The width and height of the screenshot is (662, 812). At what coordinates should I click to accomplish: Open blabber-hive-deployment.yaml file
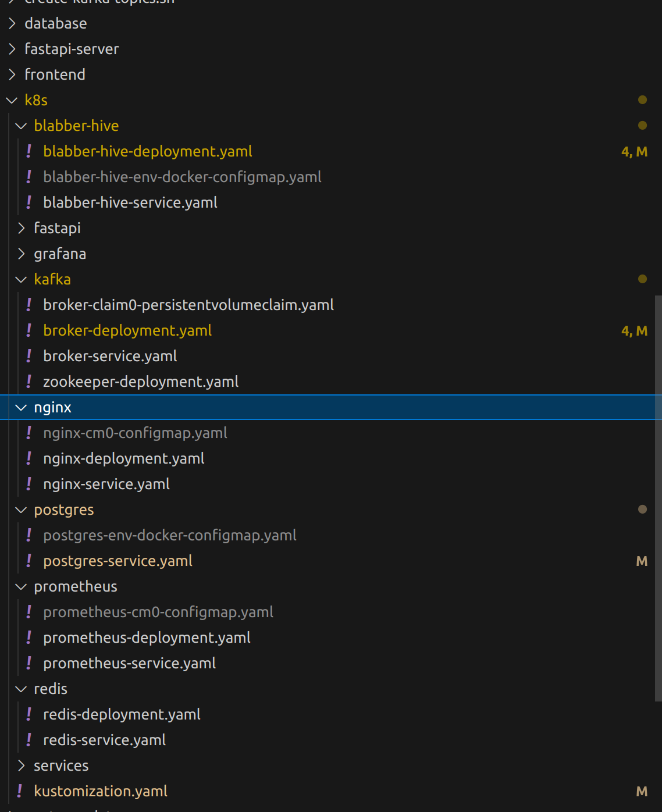point(148,151)
